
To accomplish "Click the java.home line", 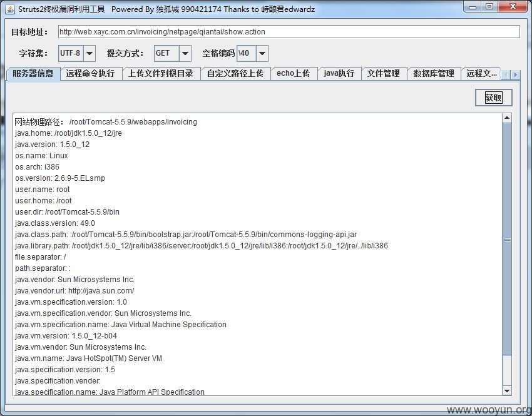I will 68,133.
